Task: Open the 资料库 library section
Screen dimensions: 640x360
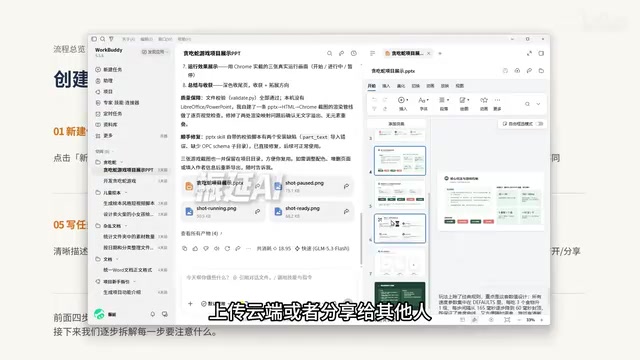Action: point(107,125)
